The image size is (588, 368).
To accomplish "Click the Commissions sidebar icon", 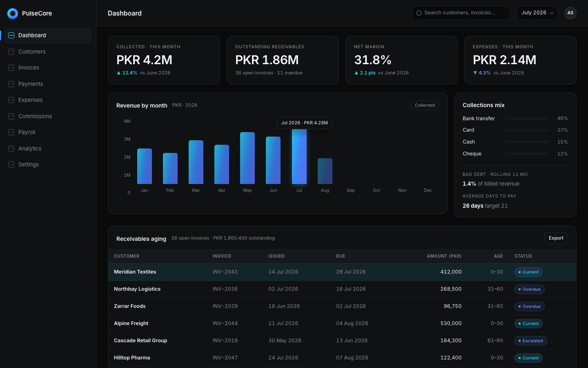I will (x=11, y=116).
